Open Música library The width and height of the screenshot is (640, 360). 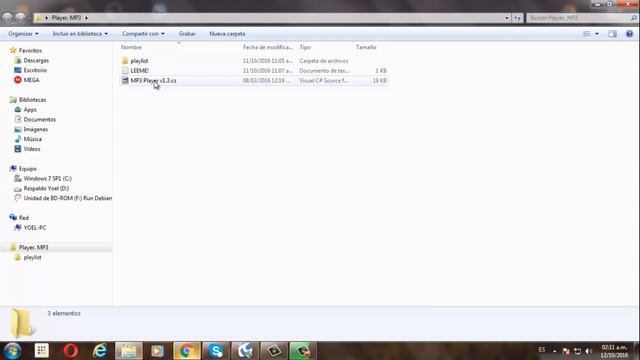tap(32, 139)
